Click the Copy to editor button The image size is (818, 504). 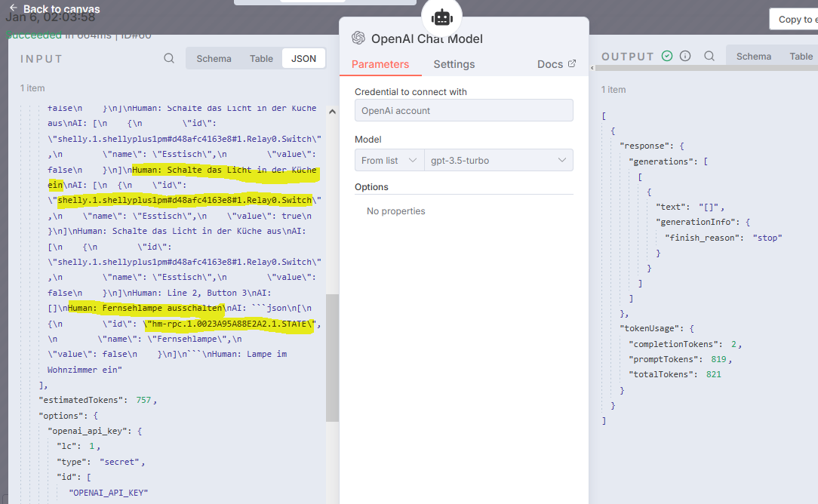click(x=794, y=20)
